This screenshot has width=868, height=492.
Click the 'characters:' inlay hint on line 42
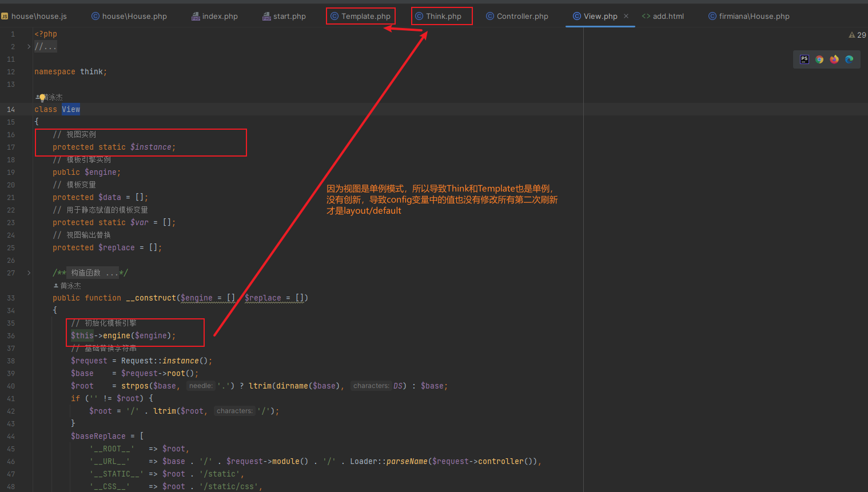pos(234,411)
